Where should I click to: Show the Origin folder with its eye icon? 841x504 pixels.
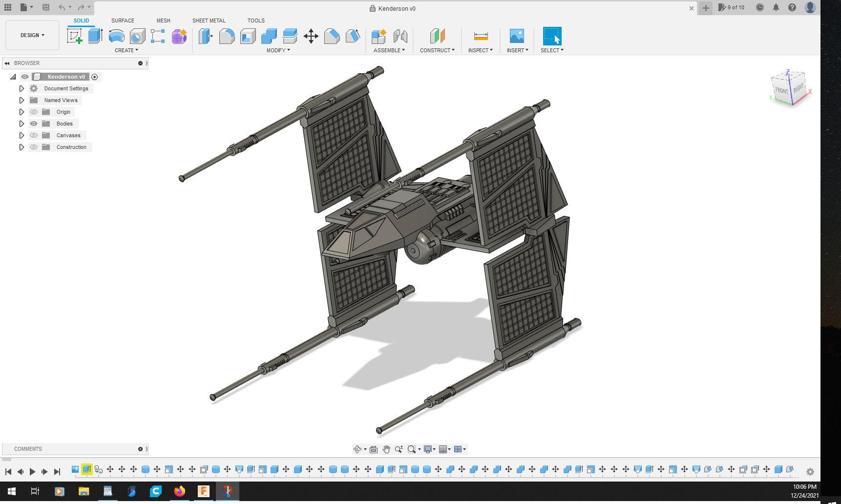[34, 112]
